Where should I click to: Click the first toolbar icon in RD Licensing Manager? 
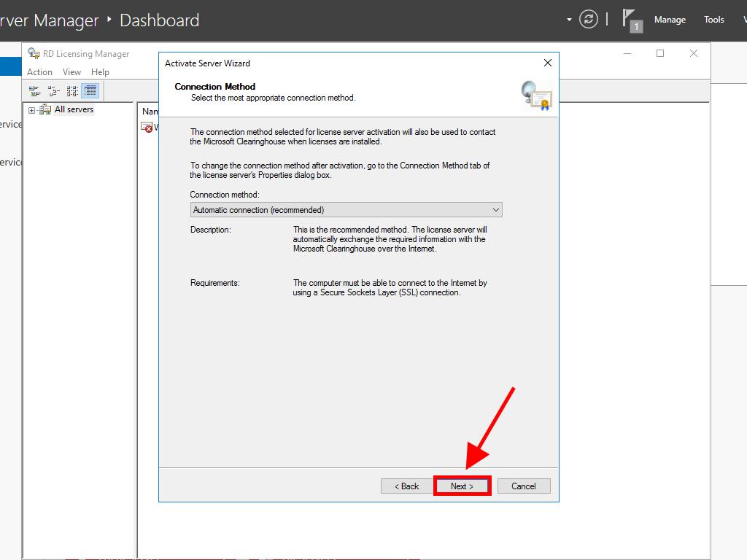34,91
